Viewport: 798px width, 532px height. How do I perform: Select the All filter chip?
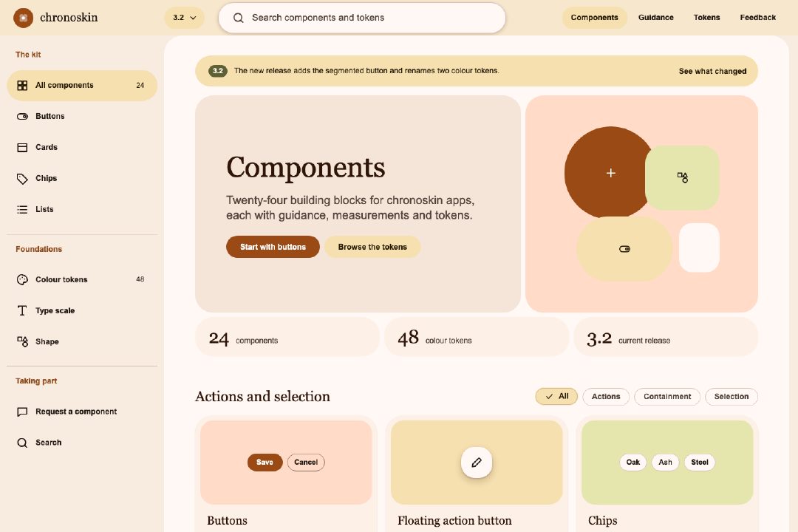[556, 397]
